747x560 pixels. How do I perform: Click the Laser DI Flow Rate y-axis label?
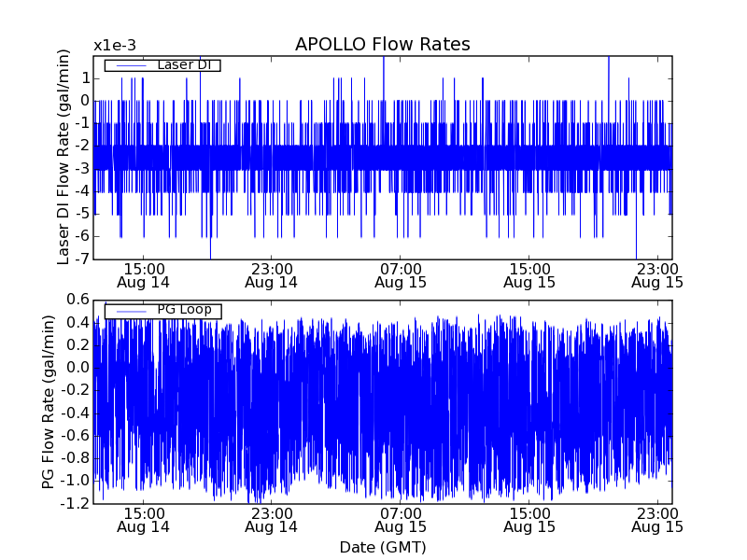pyautogui.click(x=64, y=158)
